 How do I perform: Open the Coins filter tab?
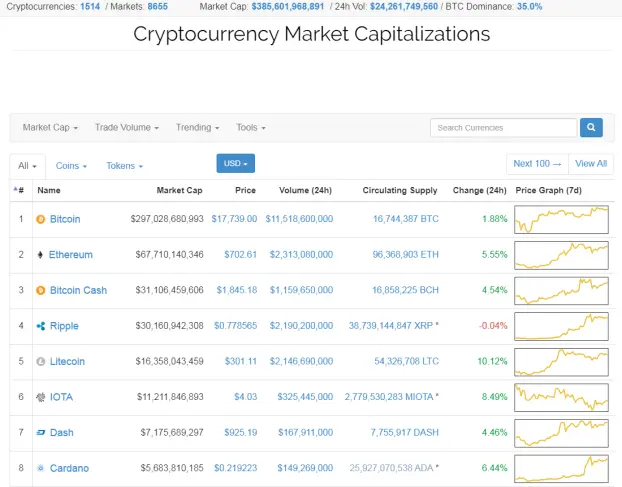(71, 166)
